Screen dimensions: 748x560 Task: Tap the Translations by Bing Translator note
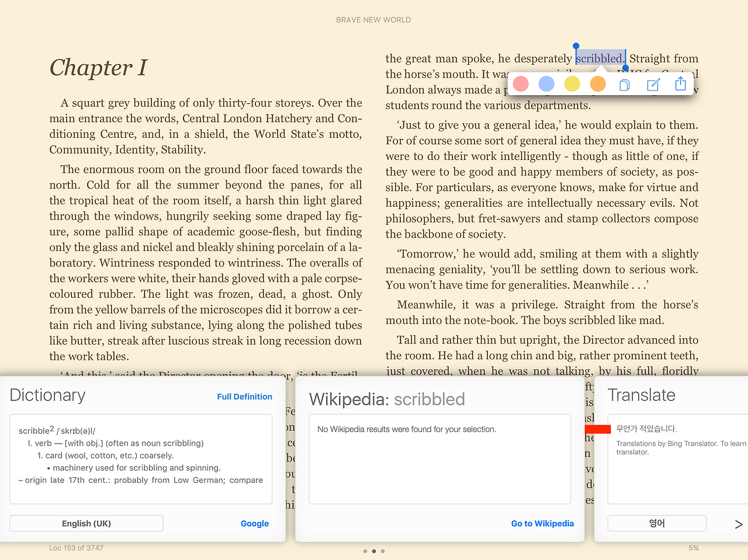click(x=681, y=447)
